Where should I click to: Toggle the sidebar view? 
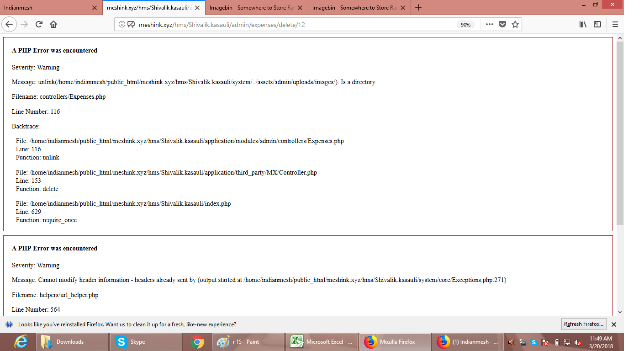point(597,25)
